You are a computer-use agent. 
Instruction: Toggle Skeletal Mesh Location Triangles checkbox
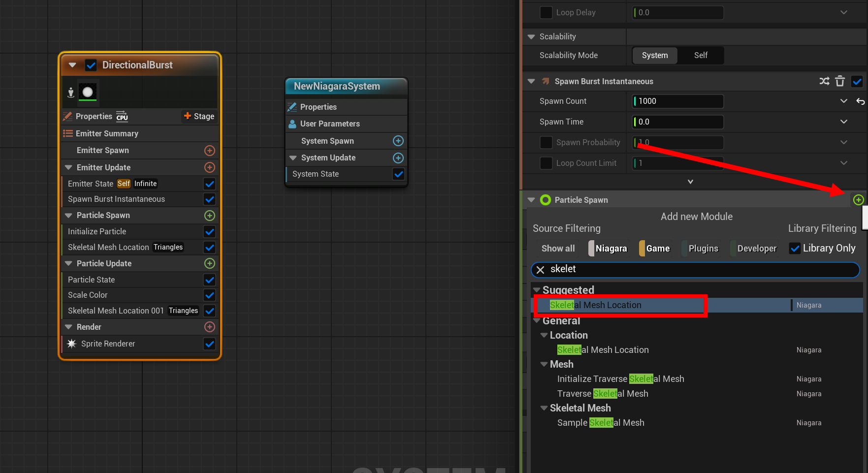(x=210, y=248)
